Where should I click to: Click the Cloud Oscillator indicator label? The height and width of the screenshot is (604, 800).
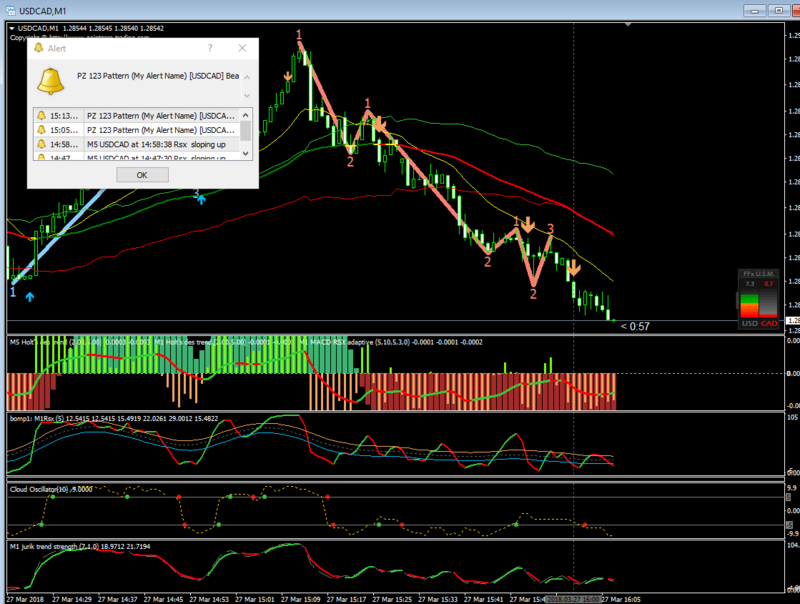click(38, 489)
